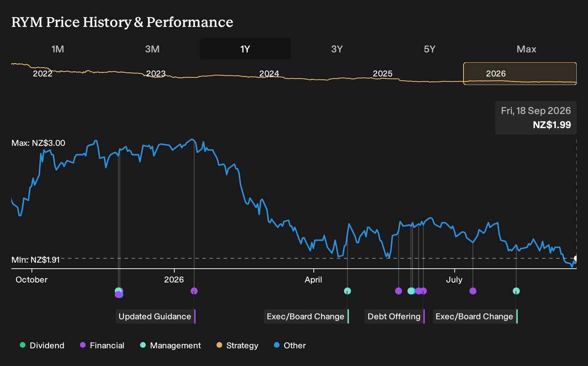
Task: Click purple marker directly above Debt Offering label
Action: (423, 291)
